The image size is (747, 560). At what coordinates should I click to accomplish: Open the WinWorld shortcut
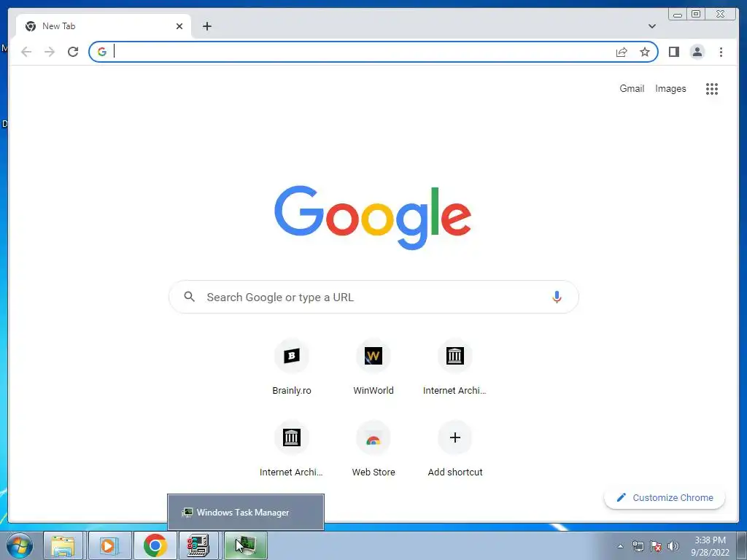coord(373,368)
